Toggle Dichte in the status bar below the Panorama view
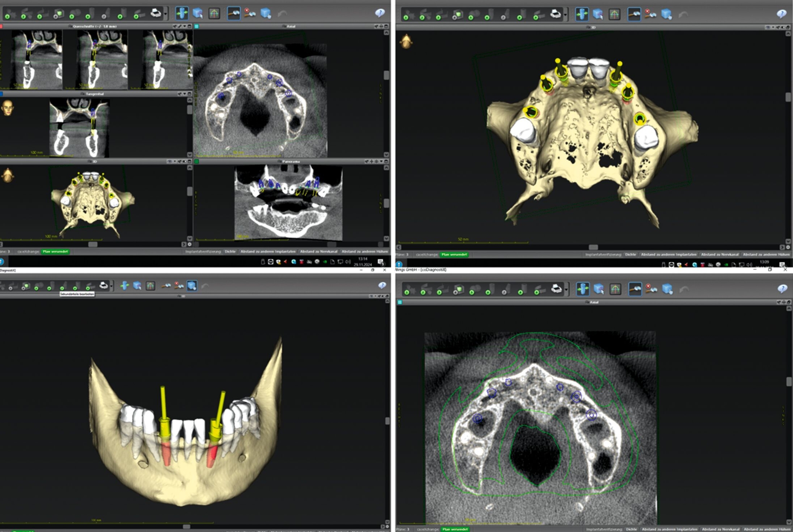Screen dimensions: 793x532 click(230, 252)
